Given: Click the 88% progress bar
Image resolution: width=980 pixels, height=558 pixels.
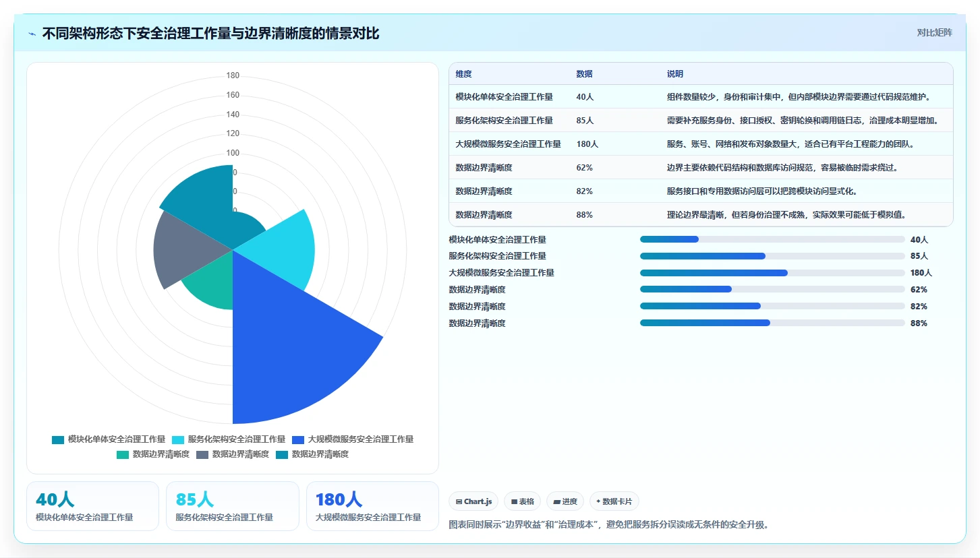Looking at the screenshot, I should pyautogui.click(x=772, y=323).
